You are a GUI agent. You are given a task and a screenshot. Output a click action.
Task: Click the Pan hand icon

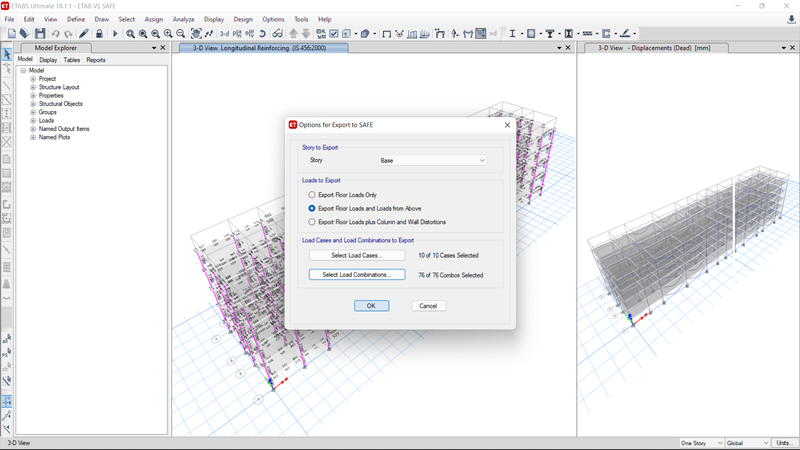point(196,34)
